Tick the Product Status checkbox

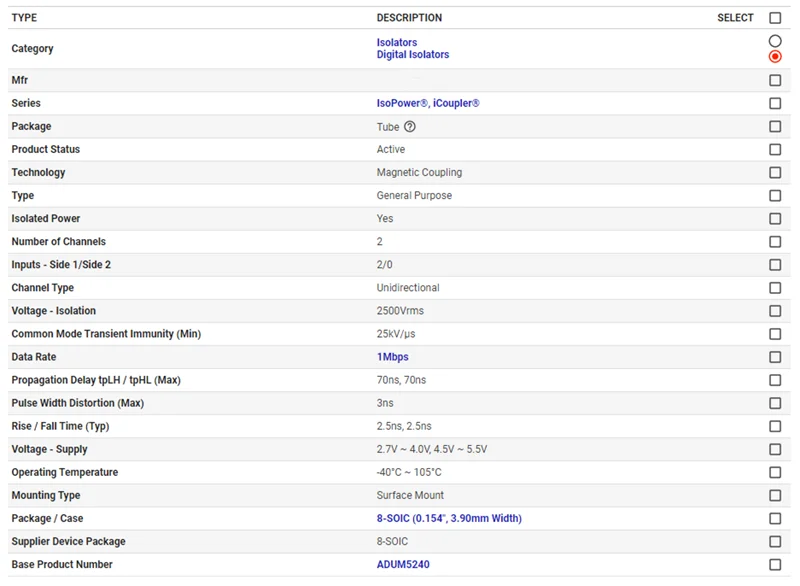point(774,149)
